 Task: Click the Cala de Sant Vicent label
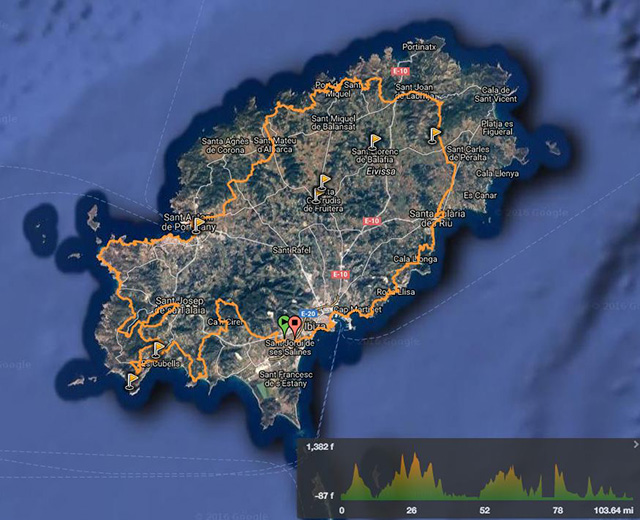[x=496, y=94]
